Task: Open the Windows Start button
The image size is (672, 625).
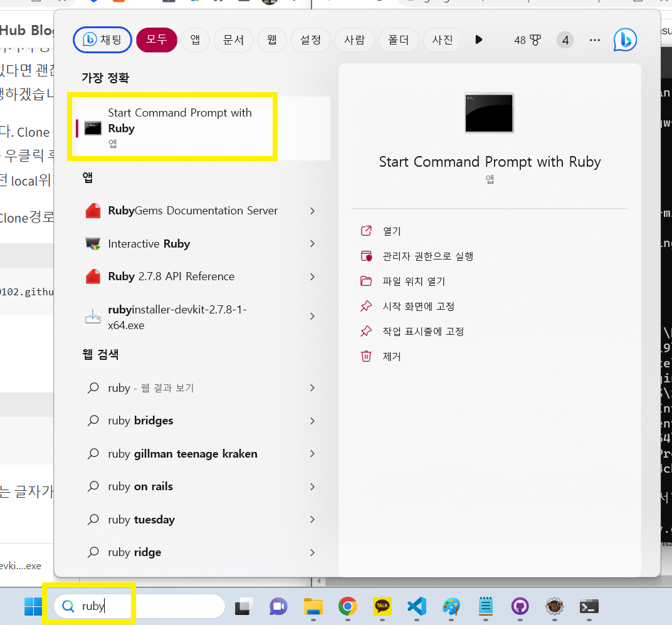Action: [33, 606]
